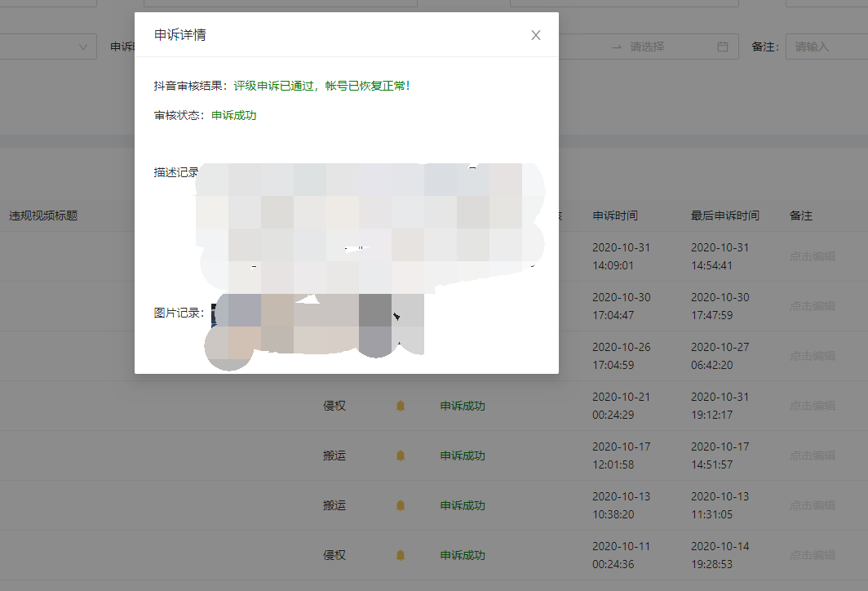Click the 请选择 end date field
The width and height of the screenshot is (868, 591).
tap(647, 47)
